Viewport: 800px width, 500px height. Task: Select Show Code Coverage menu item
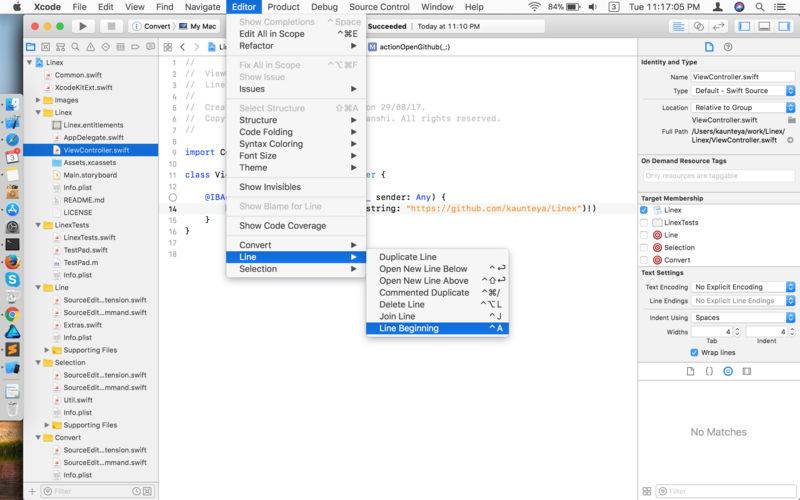tap(296, 226)
